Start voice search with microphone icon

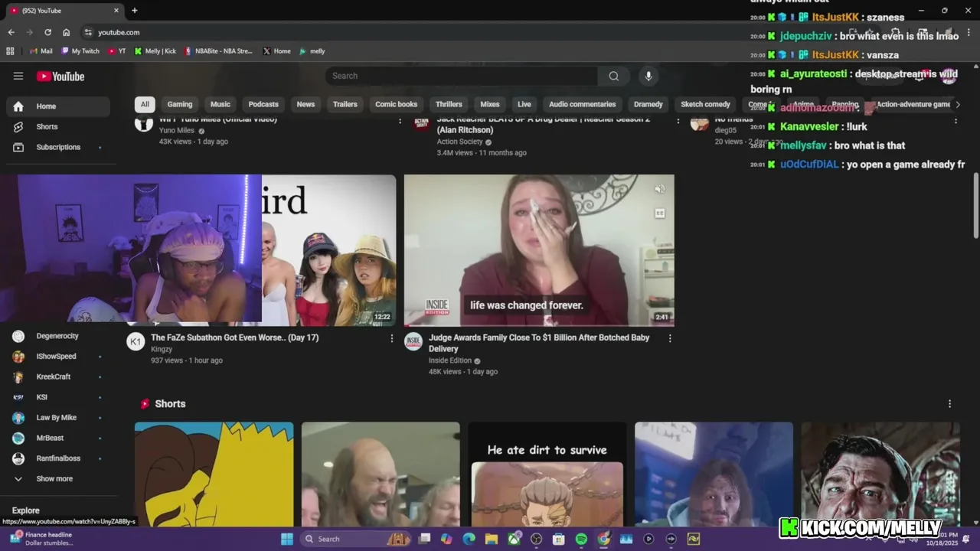(x=648, y=76)
